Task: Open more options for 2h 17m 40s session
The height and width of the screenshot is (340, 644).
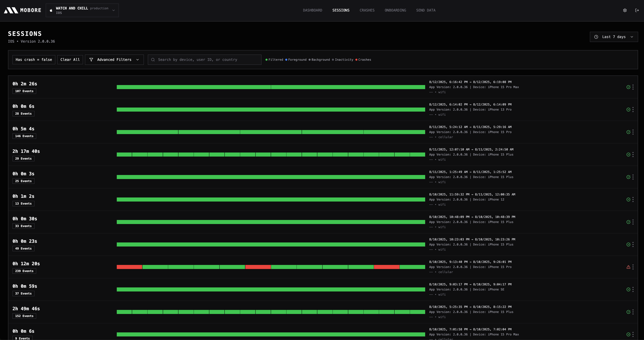Action: point(633,155)
